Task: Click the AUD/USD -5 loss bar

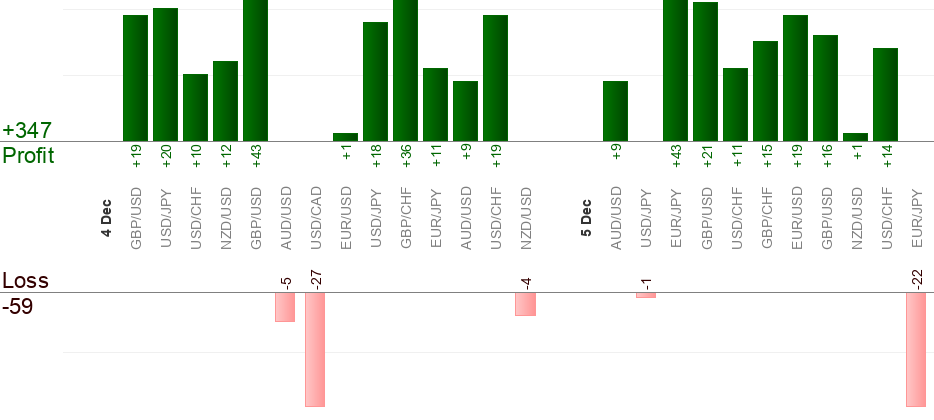Action: click(285, 307)
